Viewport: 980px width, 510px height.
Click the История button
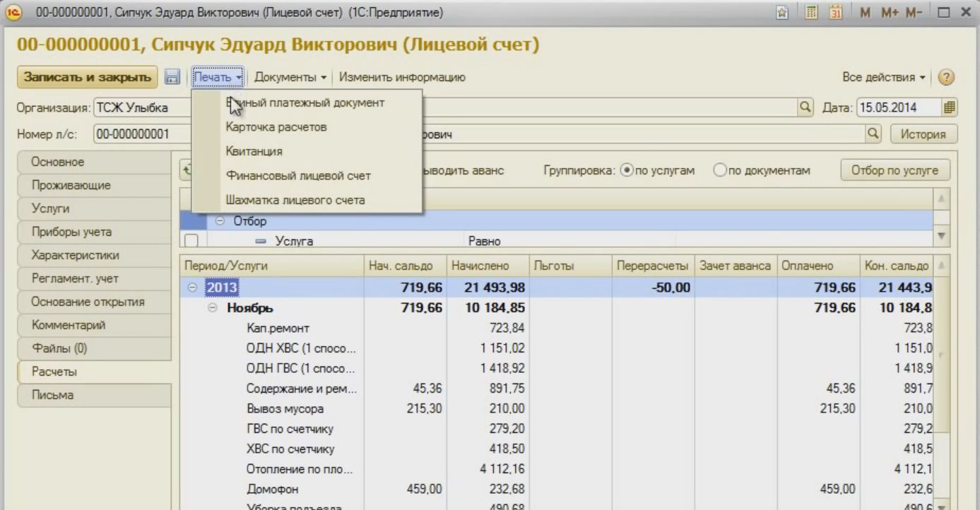pyautogui.click(x=924, y=133)
